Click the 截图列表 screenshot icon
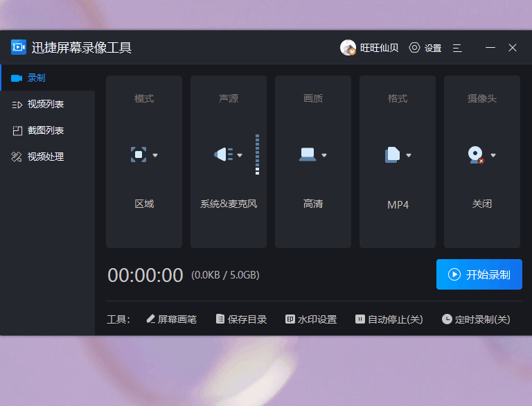The height and width of the screenshot is (406, 532). (x=17, y=131)
